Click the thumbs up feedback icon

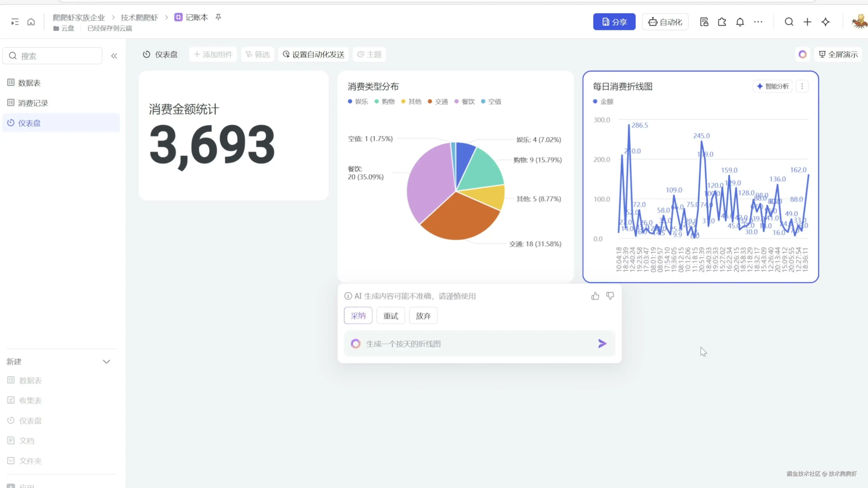[x=595, y=296]
